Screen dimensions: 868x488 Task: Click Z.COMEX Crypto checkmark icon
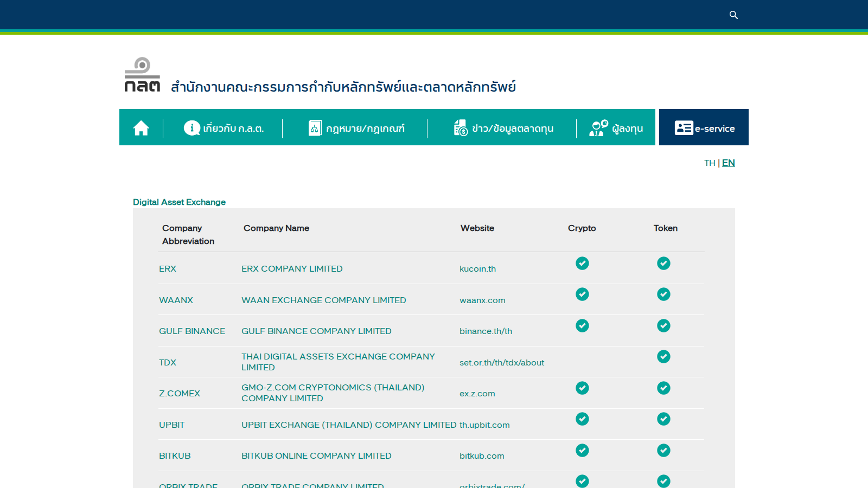click(582, 388)
